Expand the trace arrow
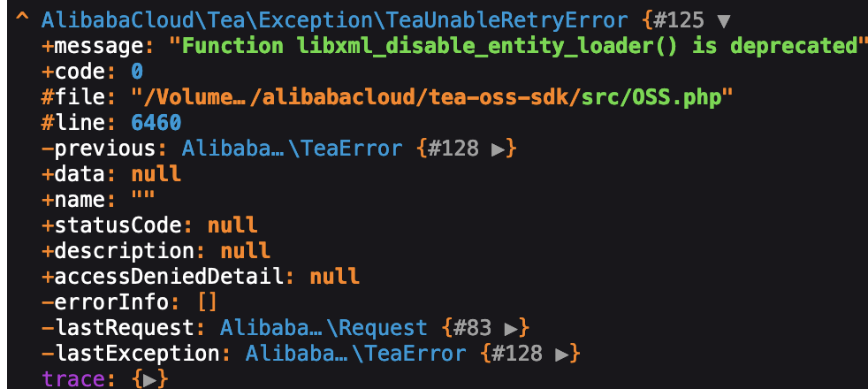The height and width of the screenshot is (389, 868). [149, 379]
